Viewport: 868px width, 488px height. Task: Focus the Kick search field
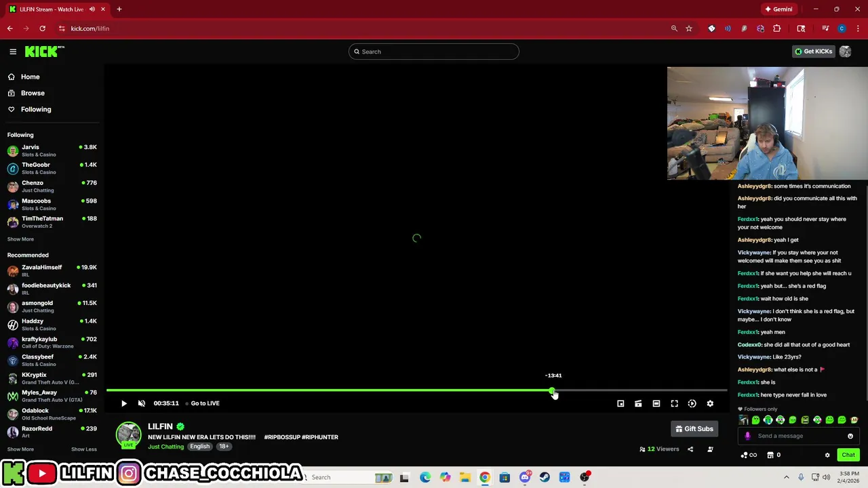(x=434, y=52)
